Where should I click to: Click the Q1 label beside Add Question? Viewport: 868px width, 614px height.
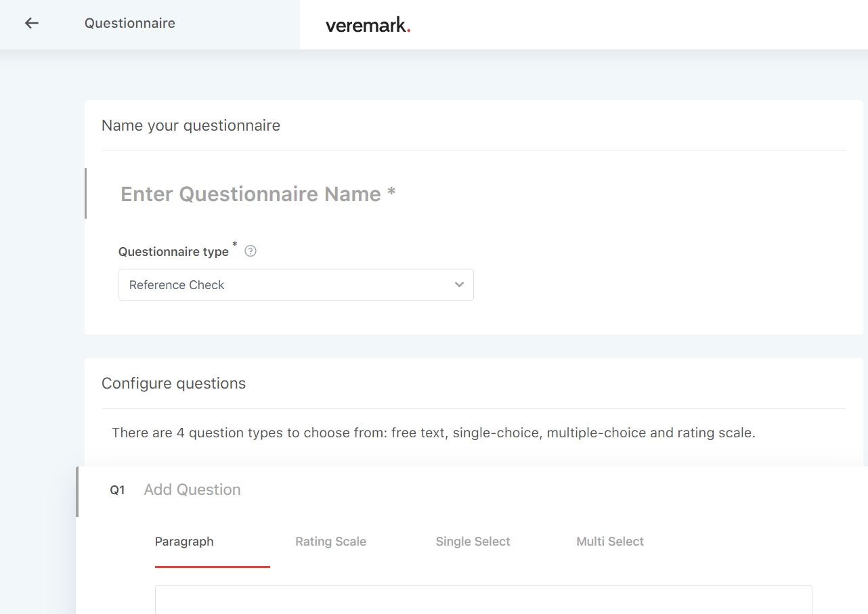[117, 489]
